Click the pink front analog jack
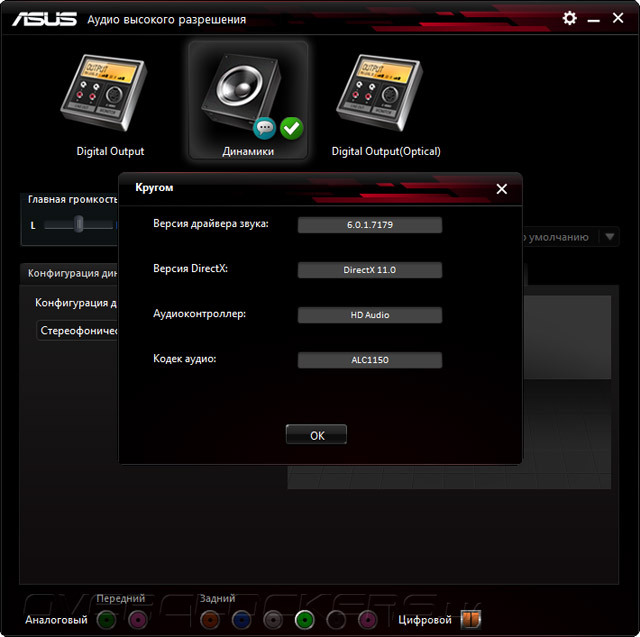 click(x=138, y=620)
